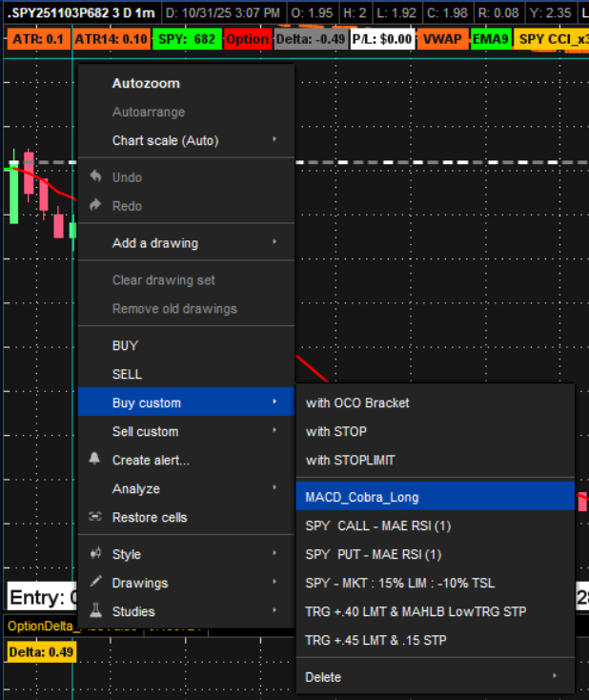Image resolution: width=589 pixels, height=700 pixels.
Task: Click the Redo arrow icon
Action: 94,205
